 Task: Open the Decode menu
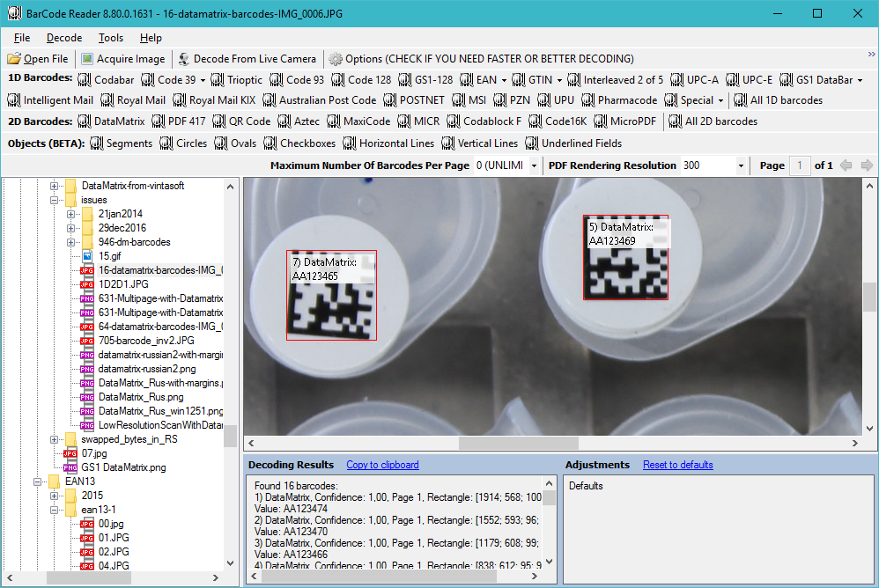63,38
